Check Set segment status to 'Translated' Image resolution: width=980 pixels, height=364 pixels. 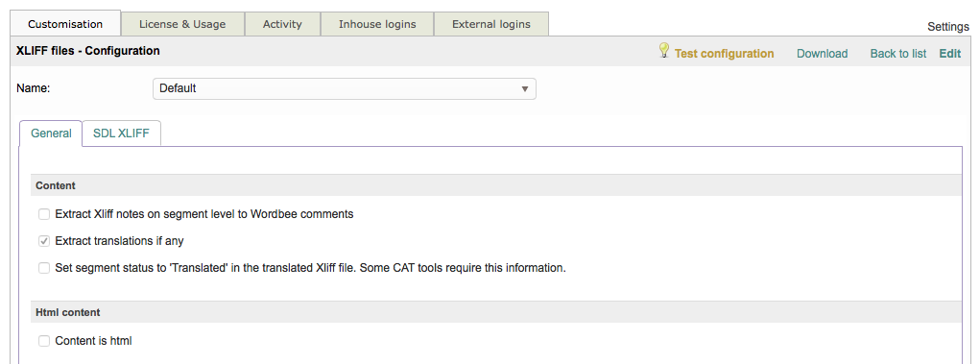point(44,268)
